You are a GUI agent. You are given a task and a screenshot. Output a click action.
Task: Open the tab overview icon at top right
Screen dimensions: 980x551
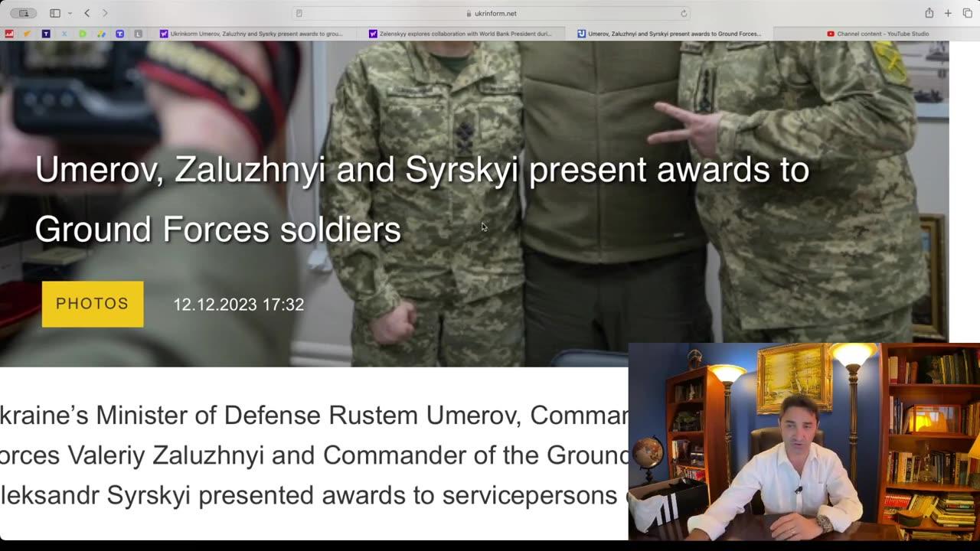click(967, 13)
